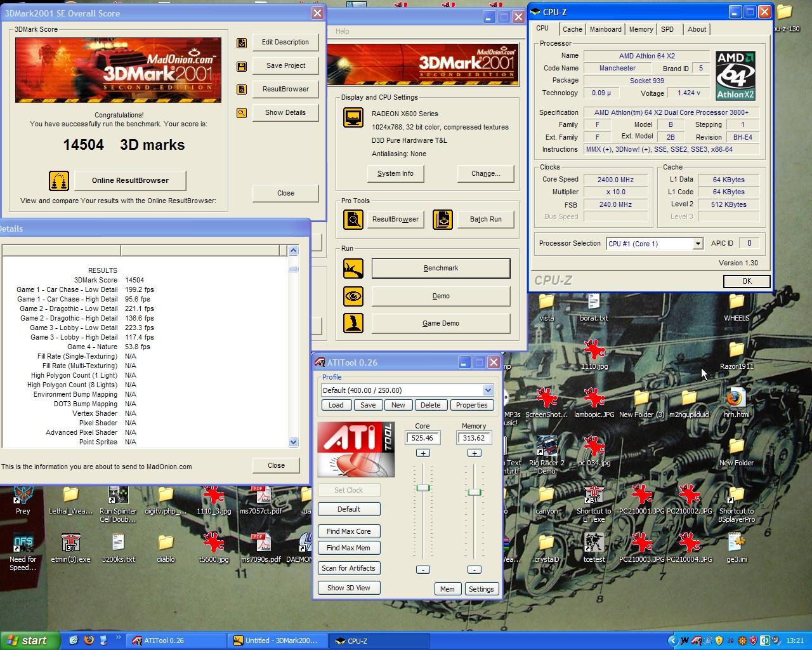
Task: Click the Game Demo button
Action: 441,323
